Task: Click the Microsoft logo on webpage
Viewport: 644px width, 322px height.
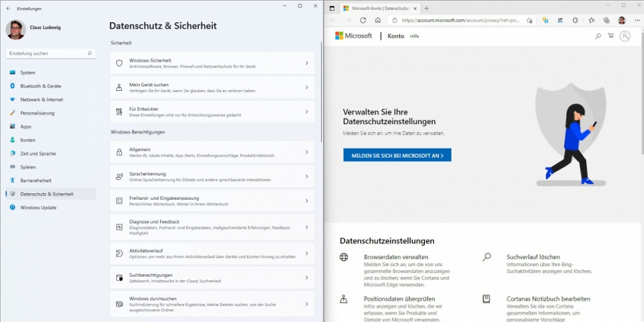Action: [x=354, y=35]
